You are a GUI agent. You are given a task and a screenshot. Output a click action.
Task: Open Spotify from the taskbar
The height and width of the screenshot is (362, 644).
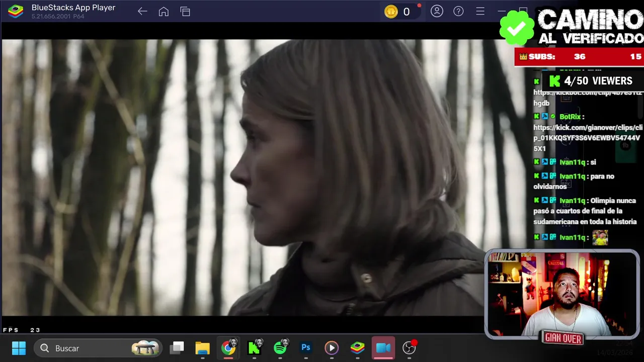coord(280,348)
